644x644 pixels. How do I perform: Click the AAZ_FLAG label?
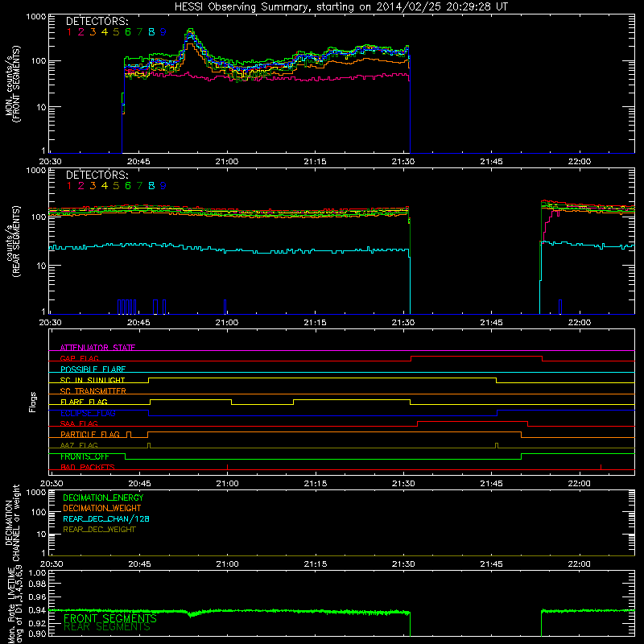tap(79, 445)
